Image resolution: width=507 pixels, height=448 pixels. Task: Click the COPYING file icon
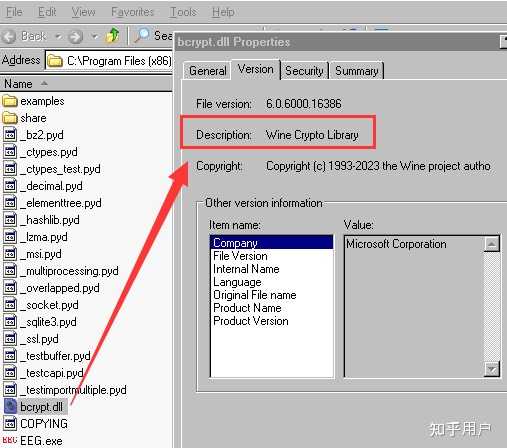pyautogui.click(x=10, y=423)
